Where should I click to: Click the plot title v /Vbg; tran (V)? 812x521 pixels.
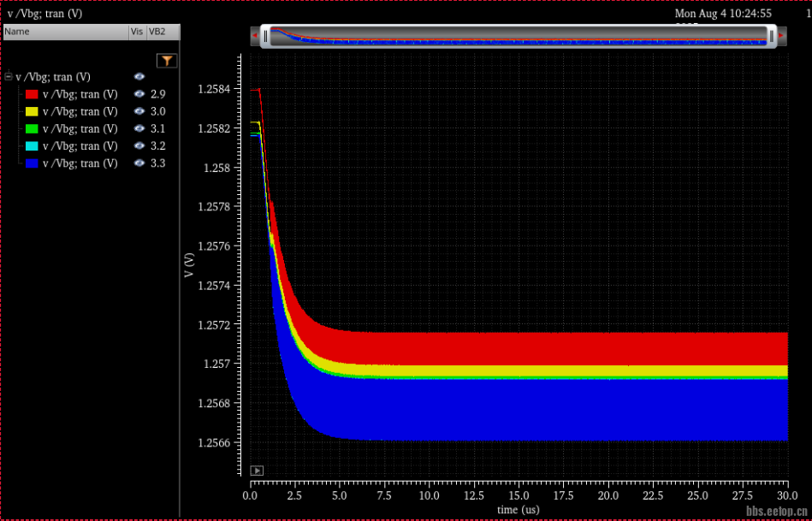click(x=45, y=14)
